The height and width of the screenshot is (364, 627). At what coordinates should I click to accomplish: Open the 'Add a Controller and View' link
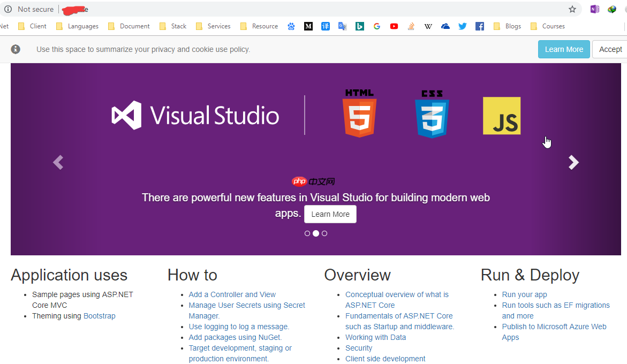[232, 294]
